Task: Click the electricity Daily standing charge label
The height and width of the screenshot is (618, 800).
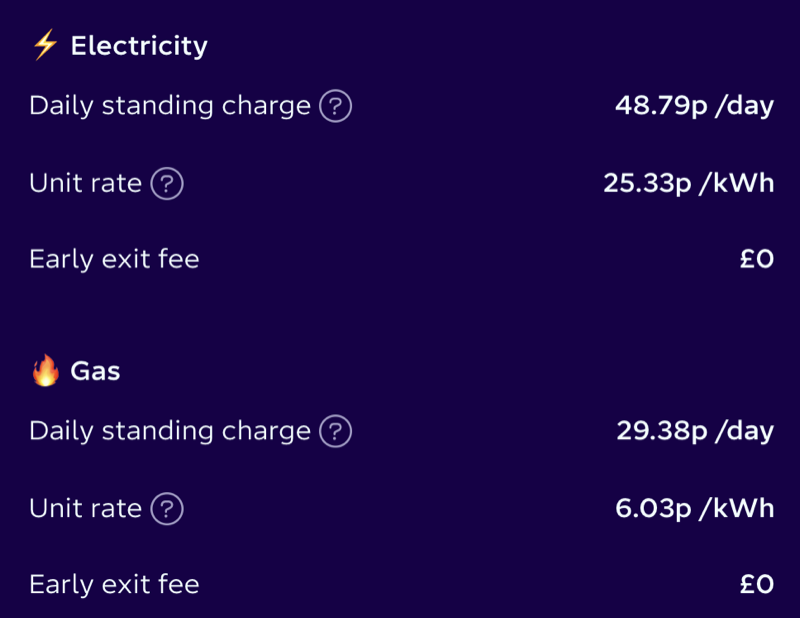Action: [x=170, y=106]
